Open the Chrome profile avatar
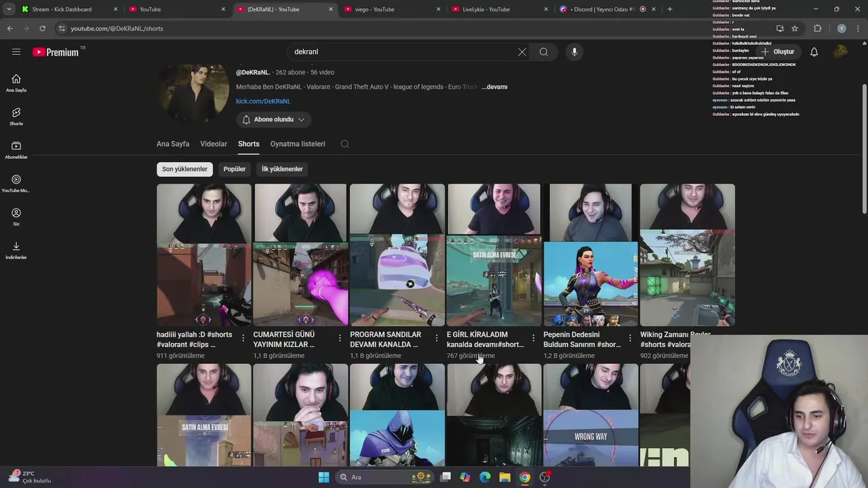868x488 pixels. point(842,28)
